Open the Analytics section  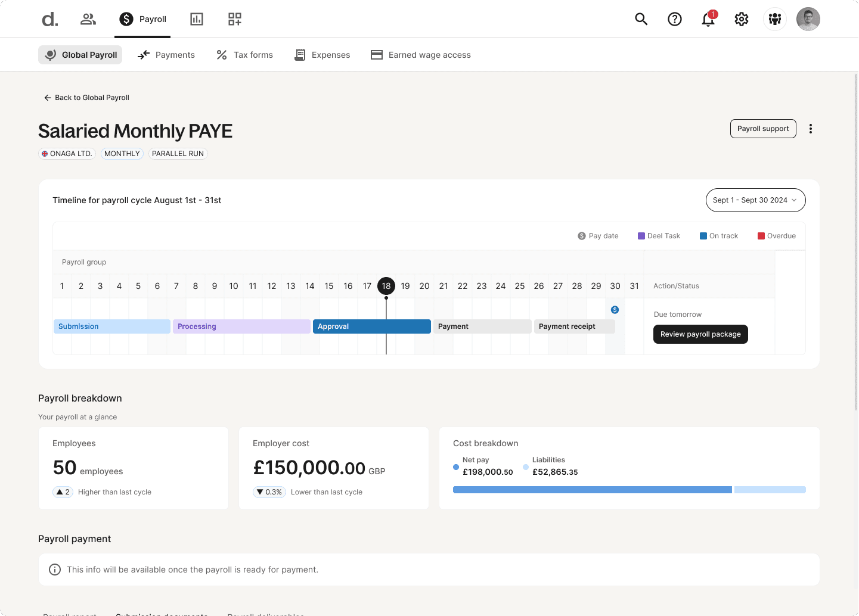point(197,18)
